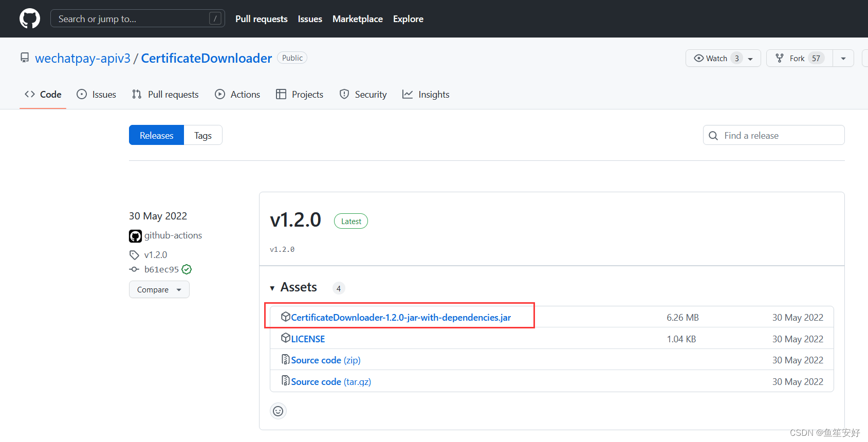Click the Insights tab graph icon
868x442 pixels.
[x=408, y=94]
